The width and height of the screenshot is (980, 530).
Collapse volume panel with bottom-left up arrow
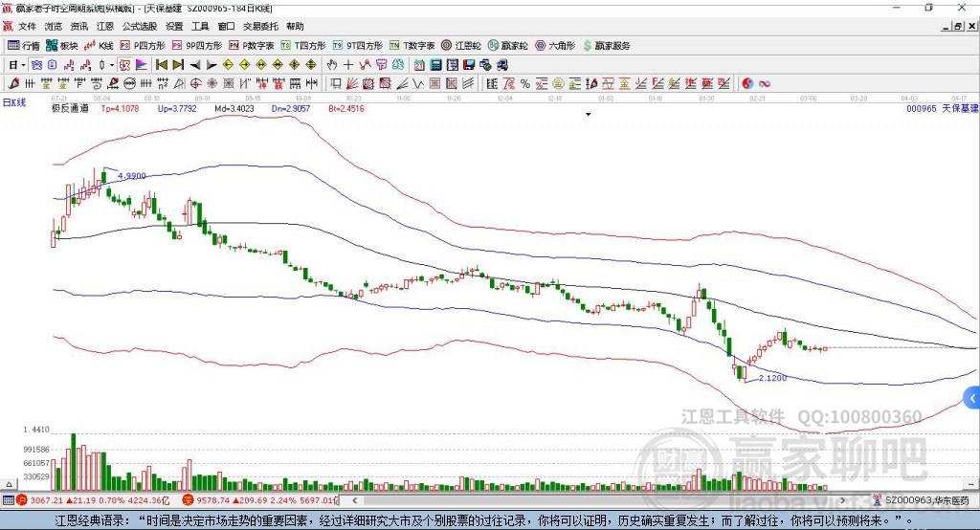tap(9, 484)
